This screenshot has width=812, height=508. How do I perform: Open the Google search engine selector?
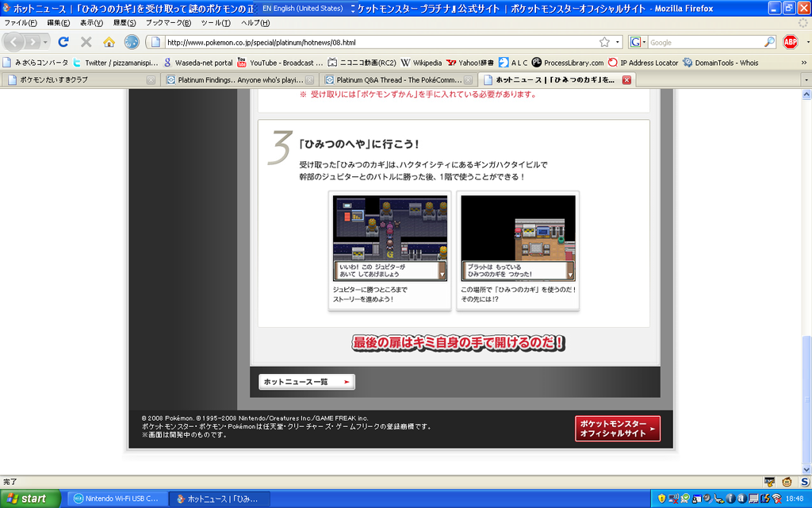[x=638, y=42]
